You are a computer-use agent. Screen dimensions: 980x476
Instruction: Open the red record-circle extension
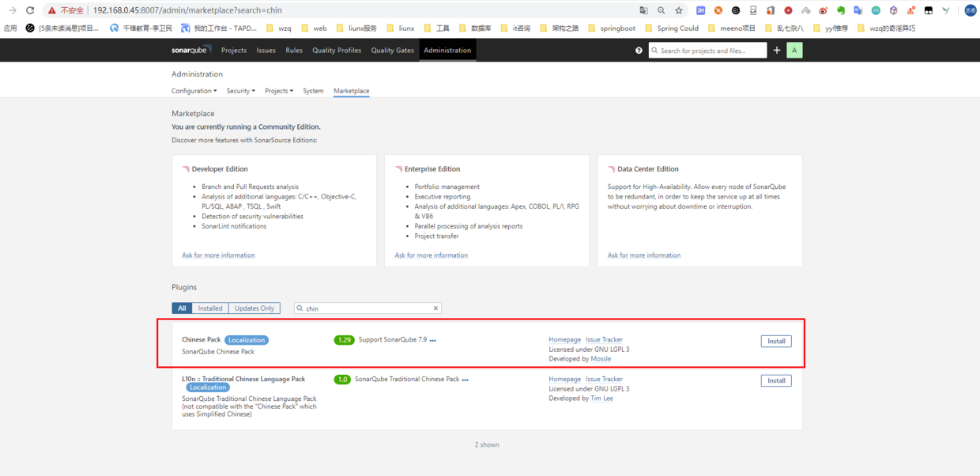click(788, 10)
